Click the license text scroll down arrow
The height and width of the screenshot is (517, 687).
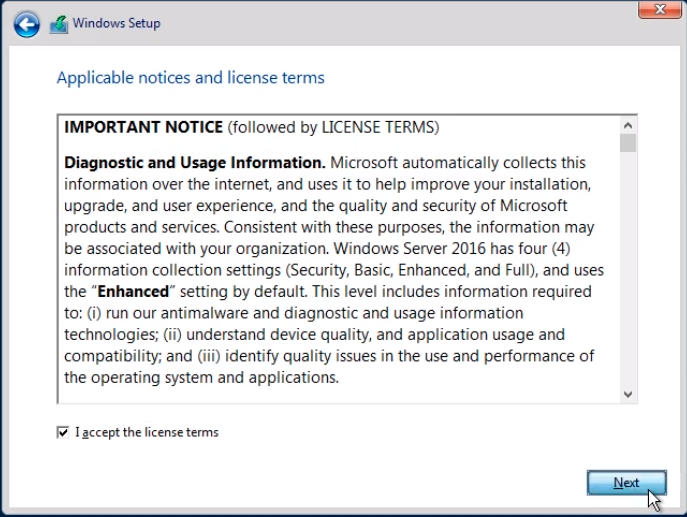pyautogui.click(x=628, y=394)
